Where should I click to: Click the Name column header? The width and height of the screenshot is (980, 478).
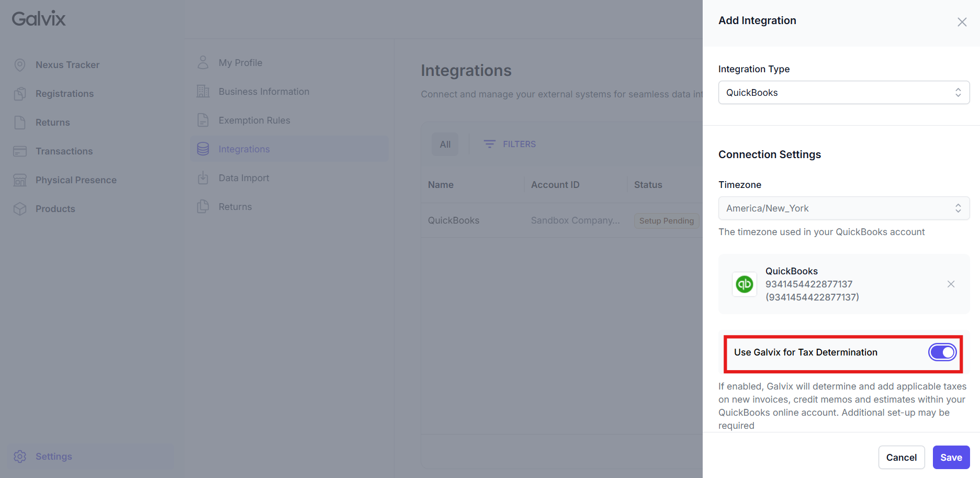(441, 185)
